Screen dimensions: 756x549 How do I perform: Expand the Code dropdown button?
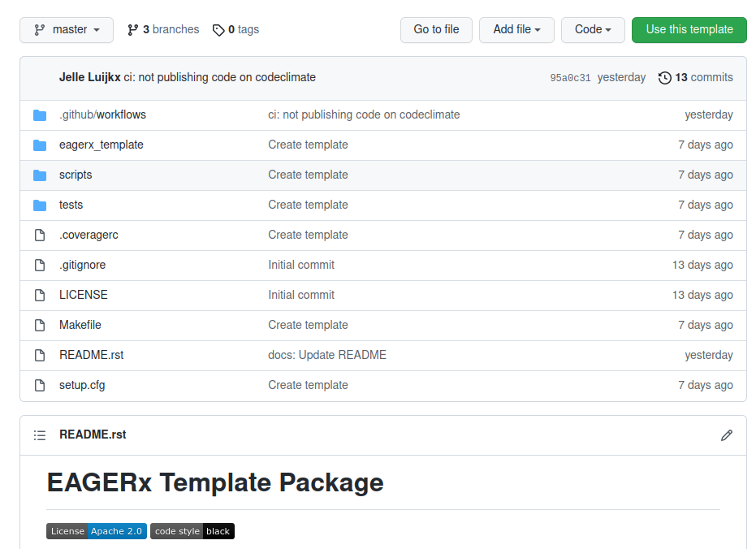593,30
